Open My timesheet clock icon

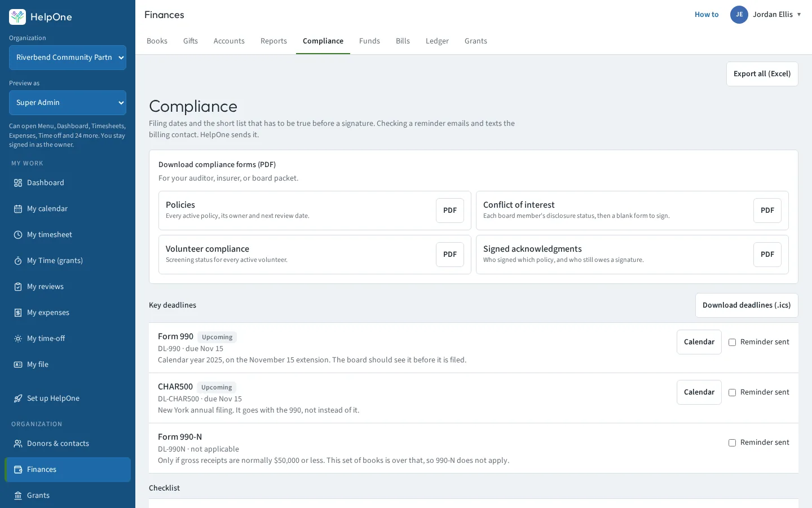point(18,235)
